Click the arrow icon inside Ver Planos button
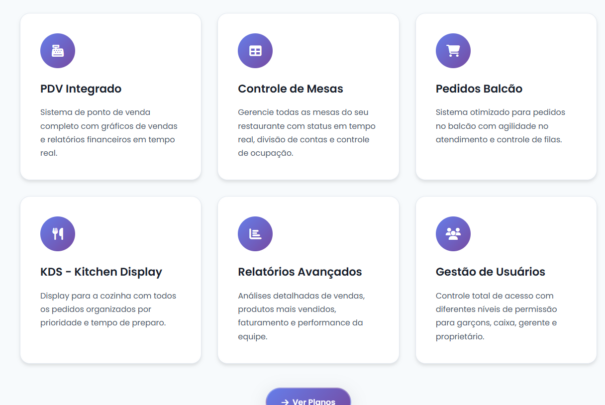605x405 pixels. point(284,401)
